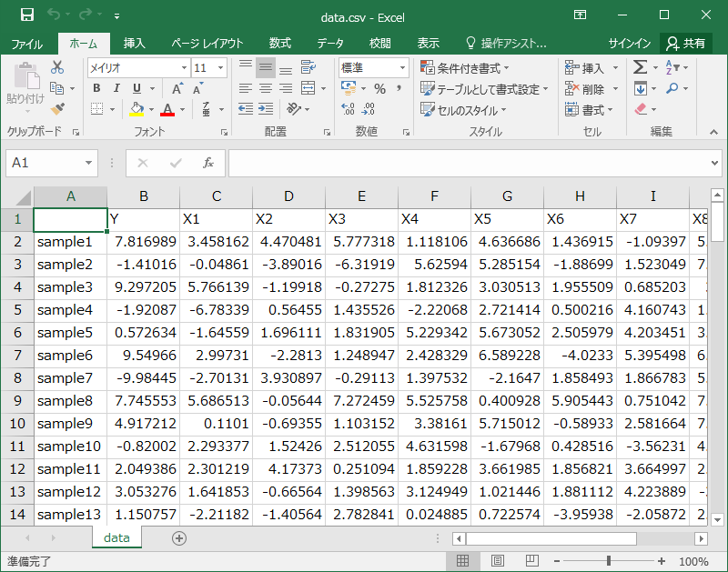Viewport: 728px width, 572px height.
Task: Click Sort and Filter icon
Action: pos(672,67)
